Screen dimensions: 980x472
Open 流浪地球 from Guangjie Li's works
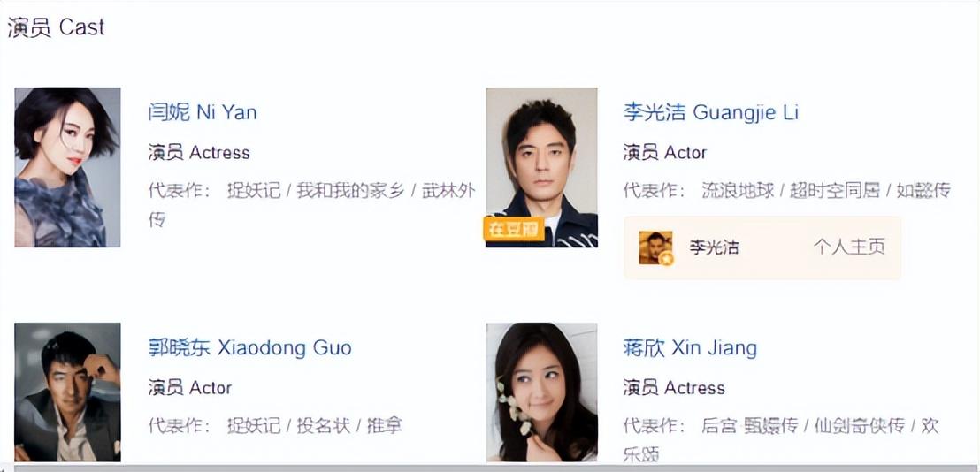coord(738,190)
